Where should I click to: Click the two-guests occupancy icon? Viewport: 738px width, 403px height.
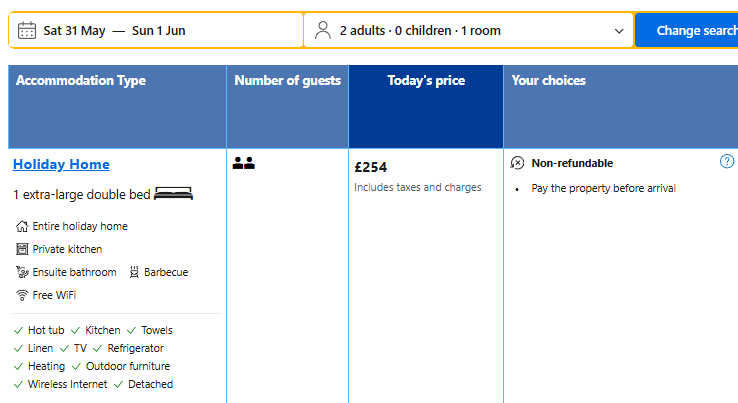[x=243, y=163]
